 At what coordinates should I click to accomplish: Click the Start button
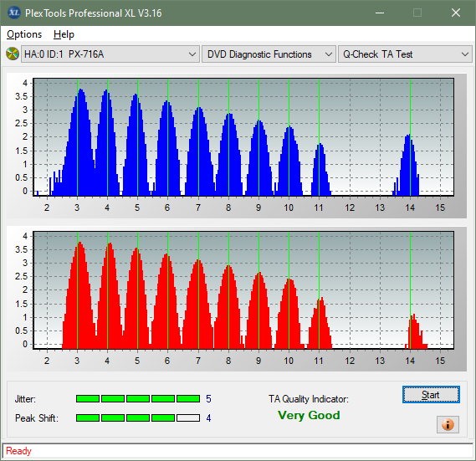(431, 395)
